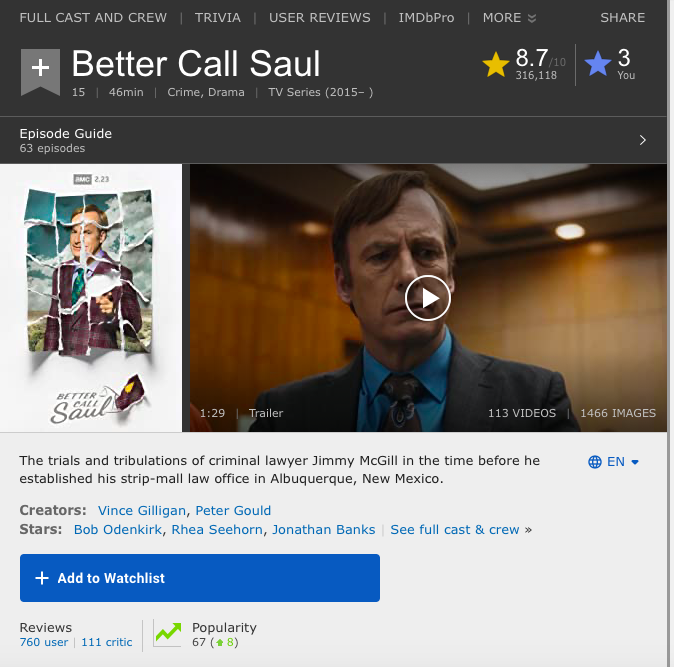Click the globe language icon

click(594, 462)
